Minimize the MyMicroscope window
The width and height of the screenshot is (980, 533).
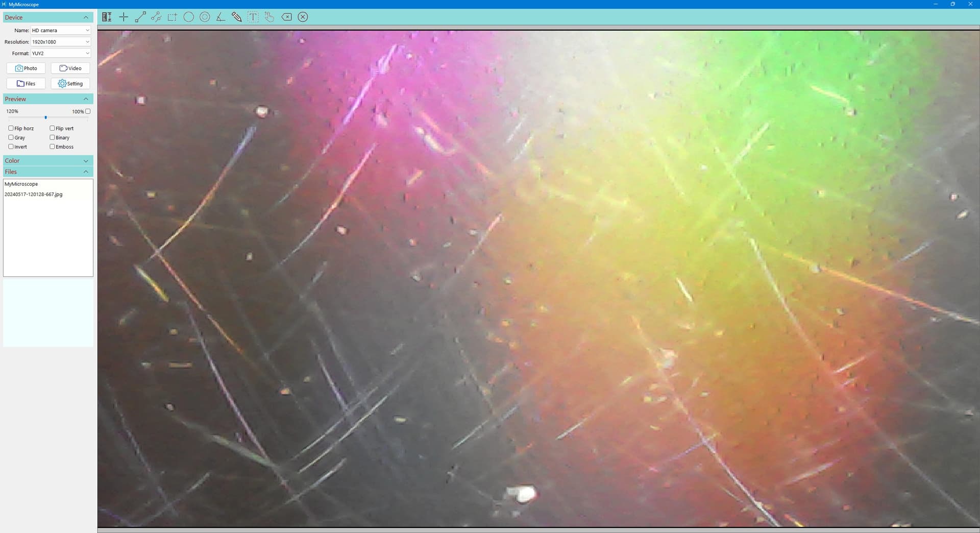point(936,4)
